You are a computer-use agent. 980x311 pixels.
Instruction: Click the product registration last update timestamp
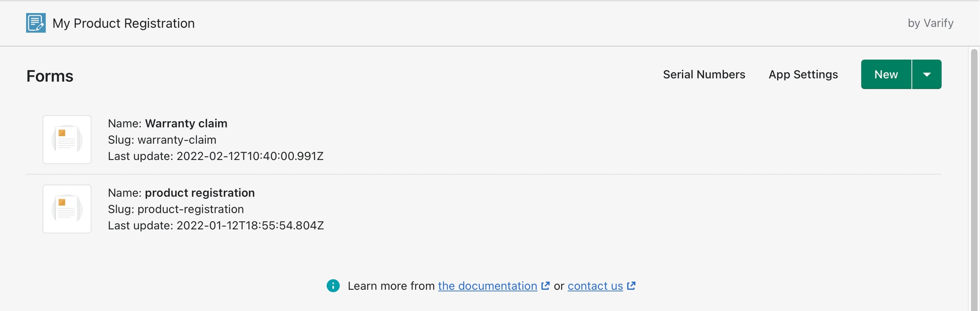tap(250, 225)
